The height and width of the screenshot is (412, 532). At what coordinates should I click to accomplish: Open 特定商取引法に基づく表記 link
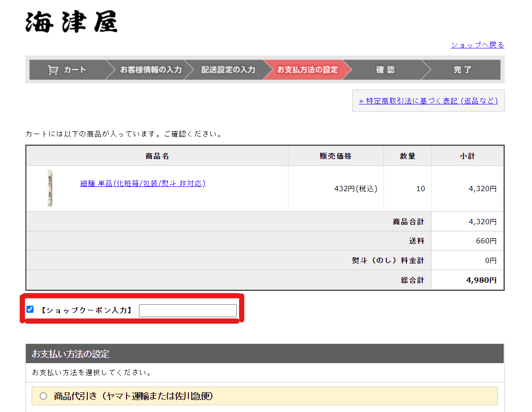coord(428,101)
